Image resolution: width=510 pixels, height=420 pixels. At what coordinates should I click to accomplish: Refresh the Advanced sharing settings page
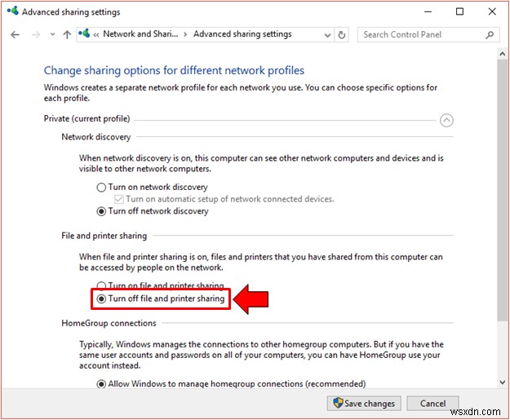[341, 35]
